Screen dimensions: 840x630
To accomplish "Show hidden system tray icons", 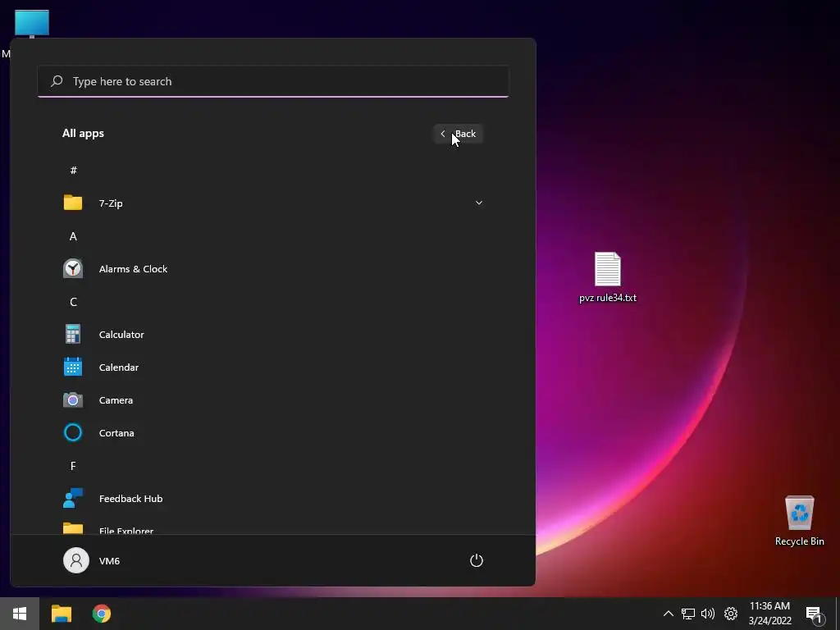I will point(668,614).
